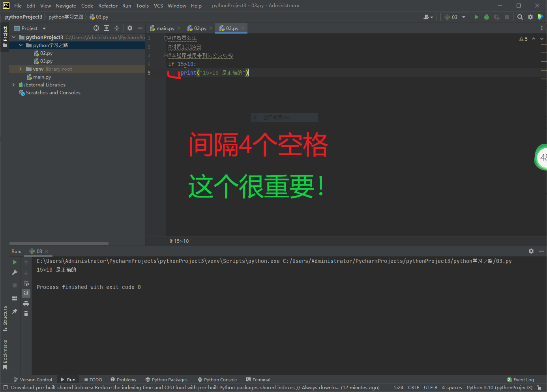Expand the venv library root folder
Image resolution: width=547 pixels, height=392 pixels.
tap(21, 69)
